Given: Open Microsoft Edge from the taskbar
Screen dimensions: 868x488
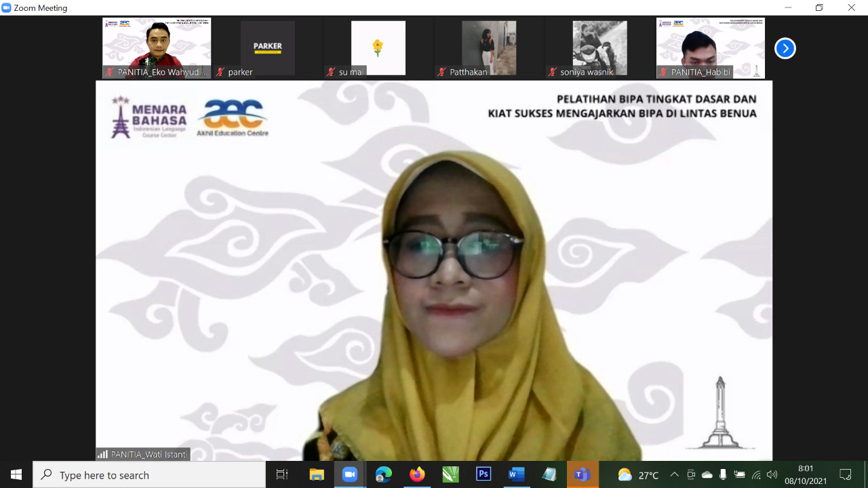Looking at the screenshot, I should point(384,474).
